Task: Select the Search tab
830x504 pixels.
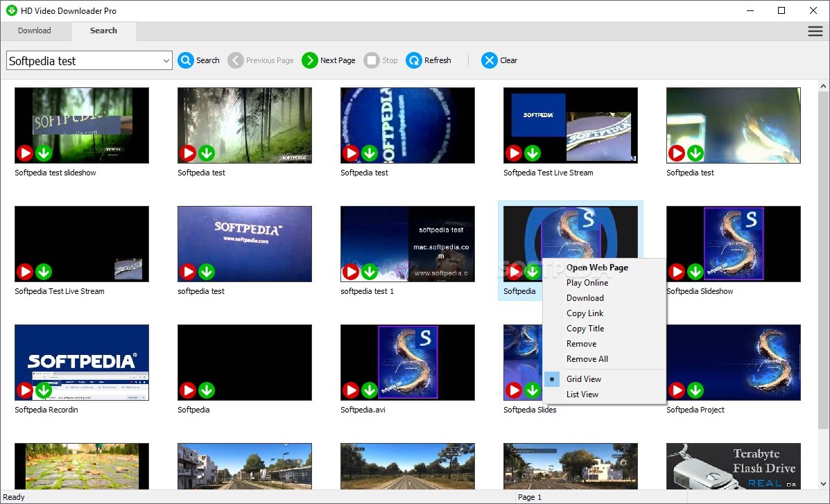Action: click(103, 31)
